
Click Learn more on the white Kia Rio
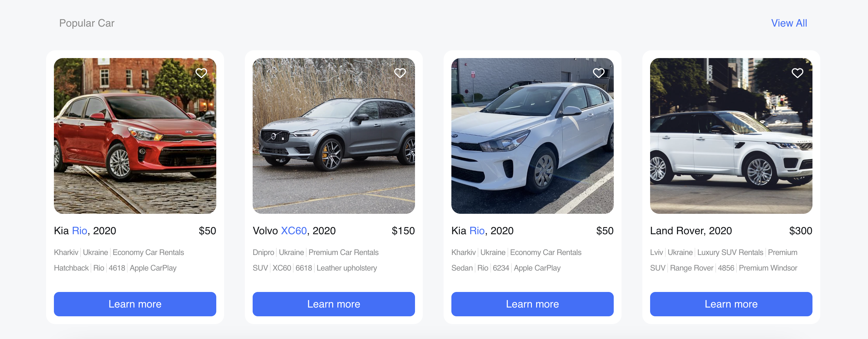click(532, 304)
